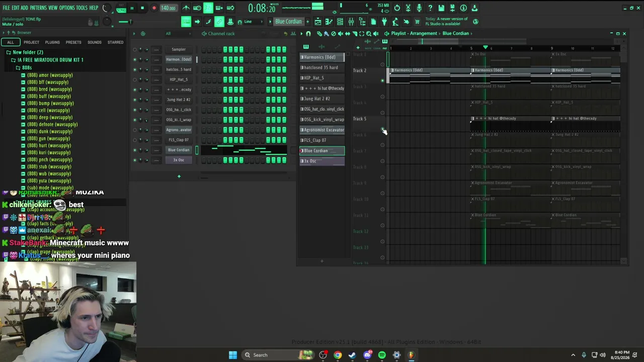Toggle the countdown before recording icon
The height and width of the screenshot is (362, 644).
(x=208, y=8)
